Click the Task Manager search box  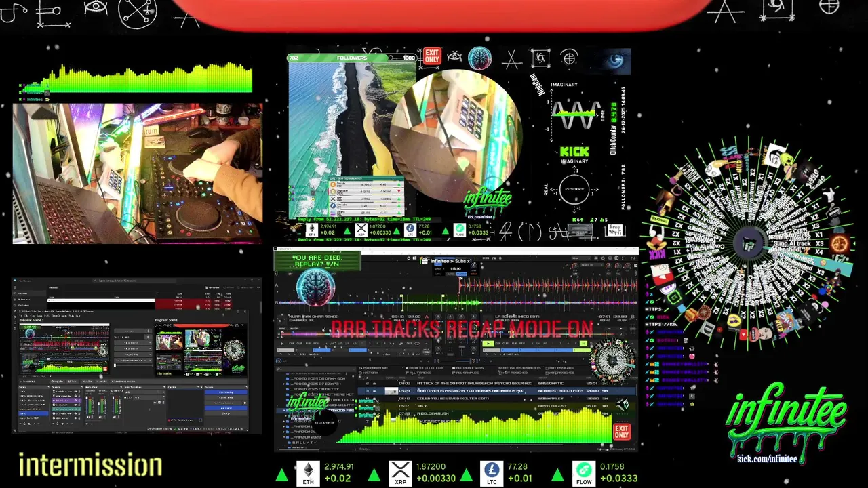pyautogui.click(x=134, y=281)
